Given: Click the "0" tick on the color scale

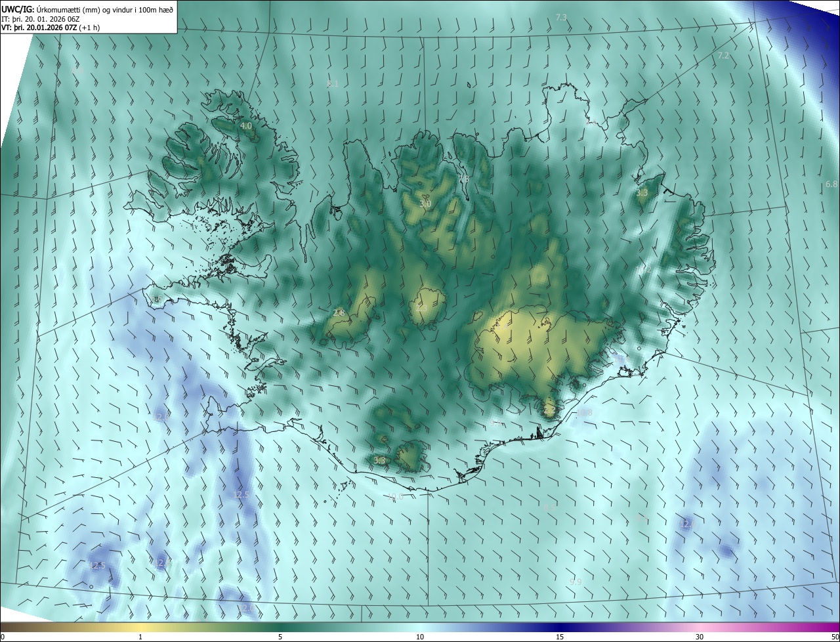Looking at the screenshot, I should pos(3,637).
